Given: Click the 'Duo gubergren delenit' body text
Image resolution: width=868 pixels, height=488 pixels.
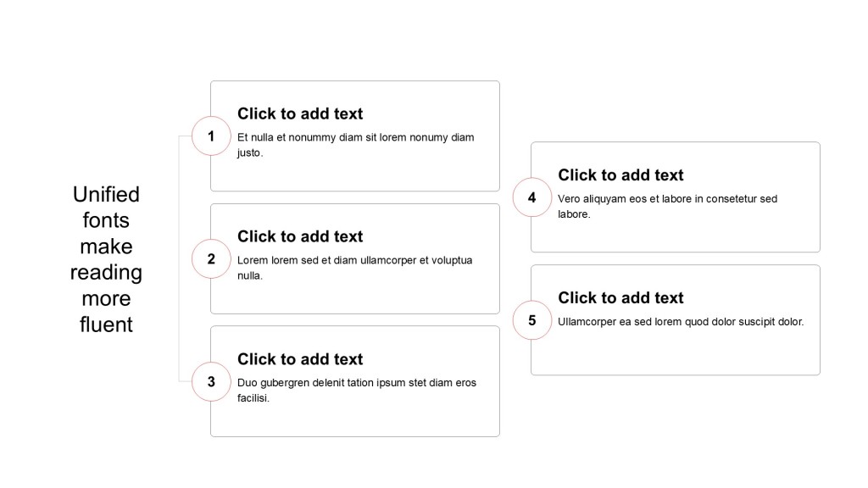Looking at the screenshot, I should tap(357, 391).
